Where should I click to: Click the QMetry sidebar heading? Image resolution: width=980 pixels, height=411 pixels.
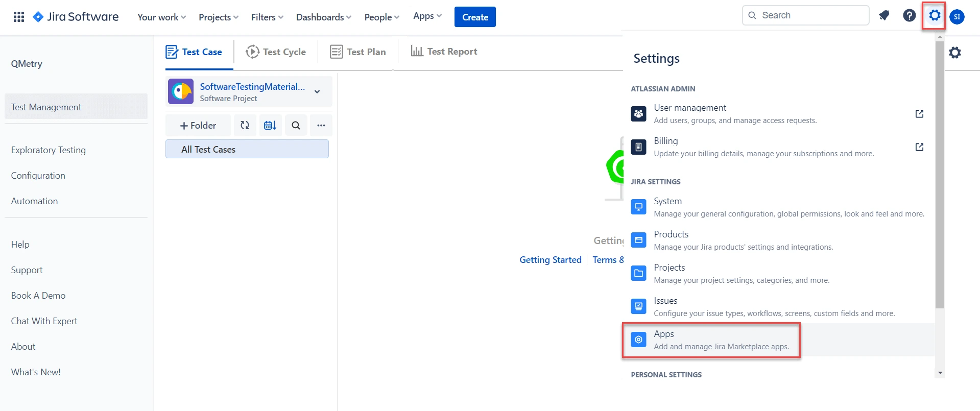point(27,63)
